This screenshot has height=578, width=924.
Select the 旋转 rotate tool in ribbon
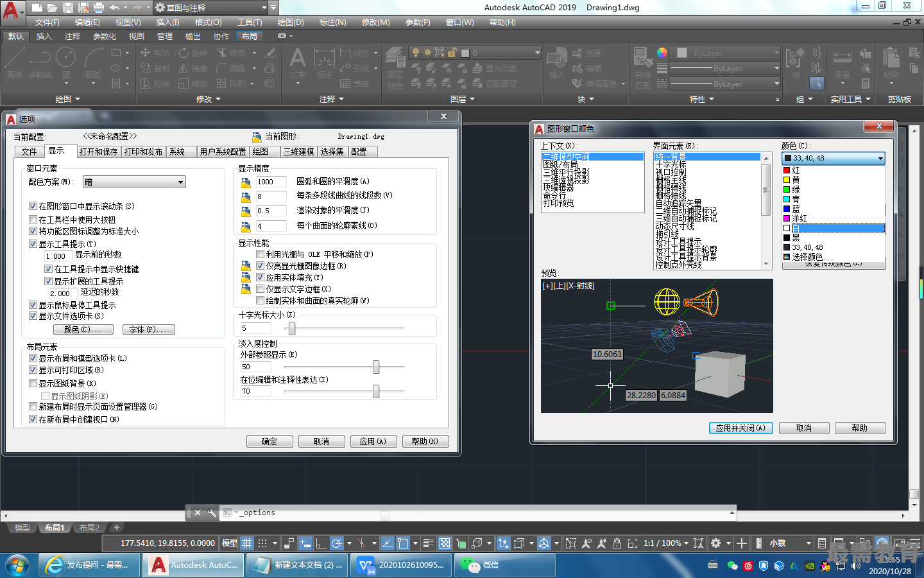point(193,53)
